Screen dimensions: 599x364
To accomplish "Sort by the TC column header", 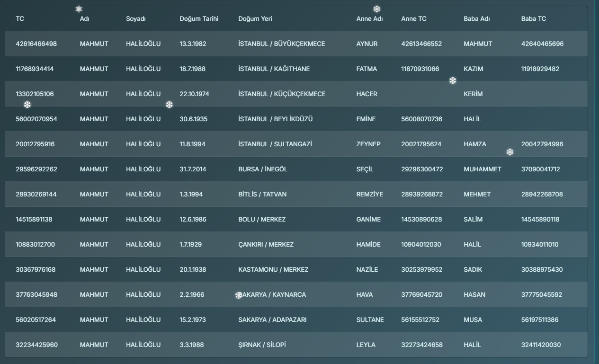I will [x=20, y=19].
